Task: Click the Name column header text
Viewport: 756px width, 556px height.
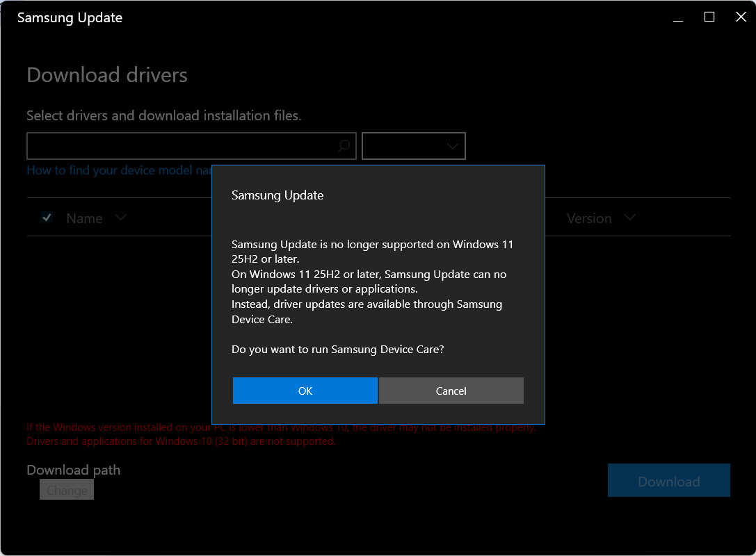Action: coord(84,218)
